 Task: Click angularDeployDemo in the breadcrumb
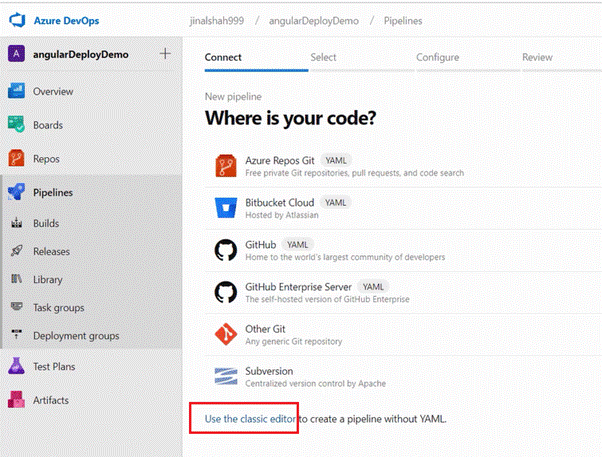pyautogui.click(x=314, y=21)
